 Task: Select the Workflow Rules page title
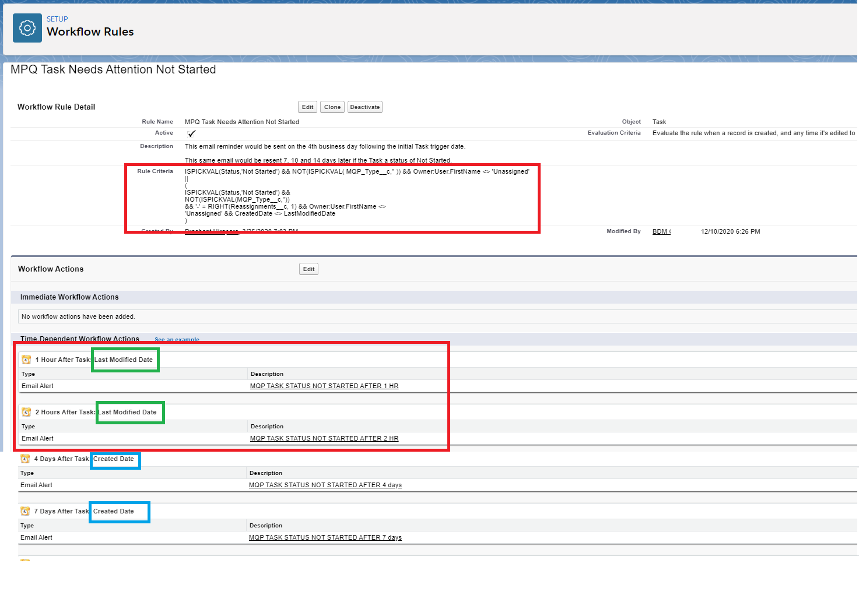pyautogui.click(x=90, y=32)
